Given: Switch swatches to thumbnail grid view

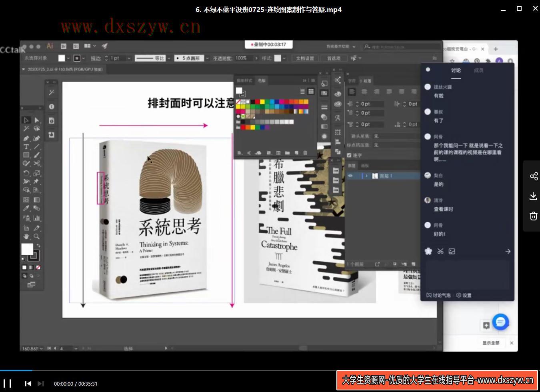Looking at the screenshot, I should tap(311, 92).
